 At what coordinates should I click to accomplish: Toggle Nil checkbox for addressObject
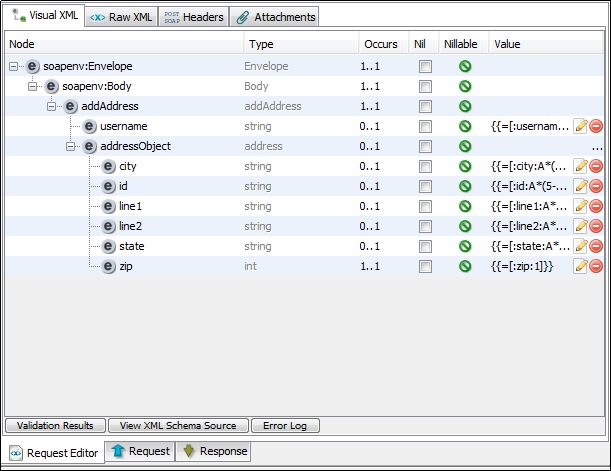pos(425,146)
